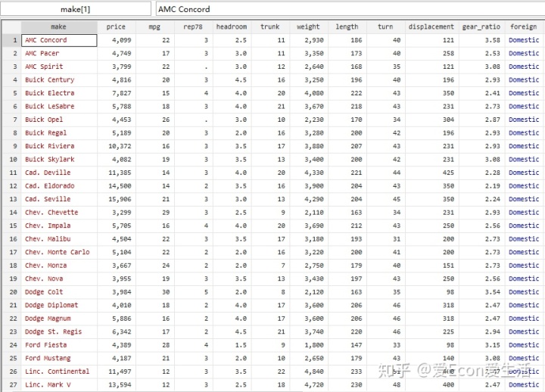
Task: Click the Dodge Magnum cell
Action: 59,319
